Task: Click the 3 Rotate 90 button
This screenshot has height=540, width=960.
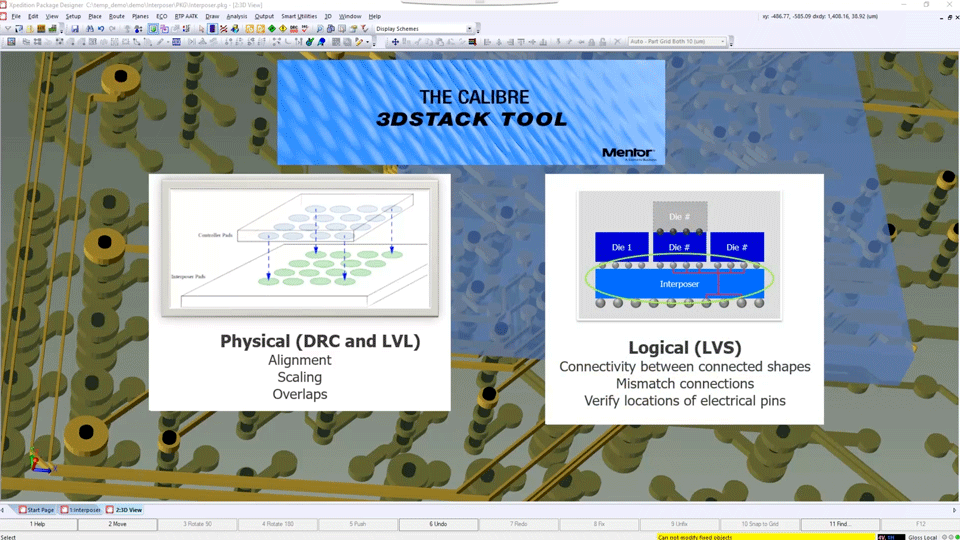Action: 197,524
